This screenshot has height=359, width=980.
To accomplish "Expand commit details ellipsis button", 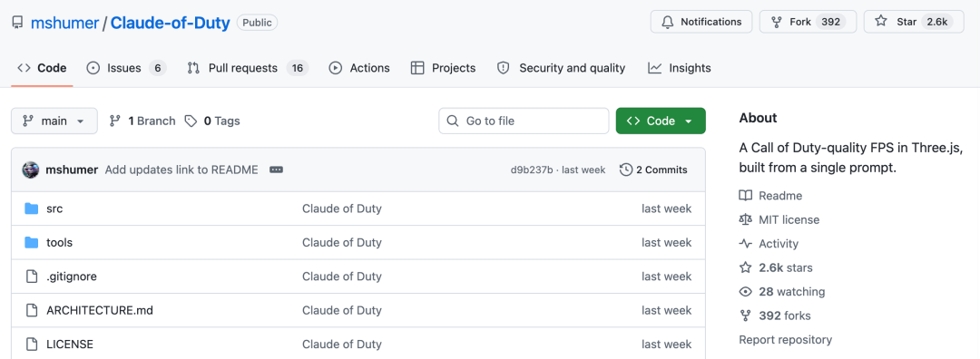I will (x=276, y=170).
